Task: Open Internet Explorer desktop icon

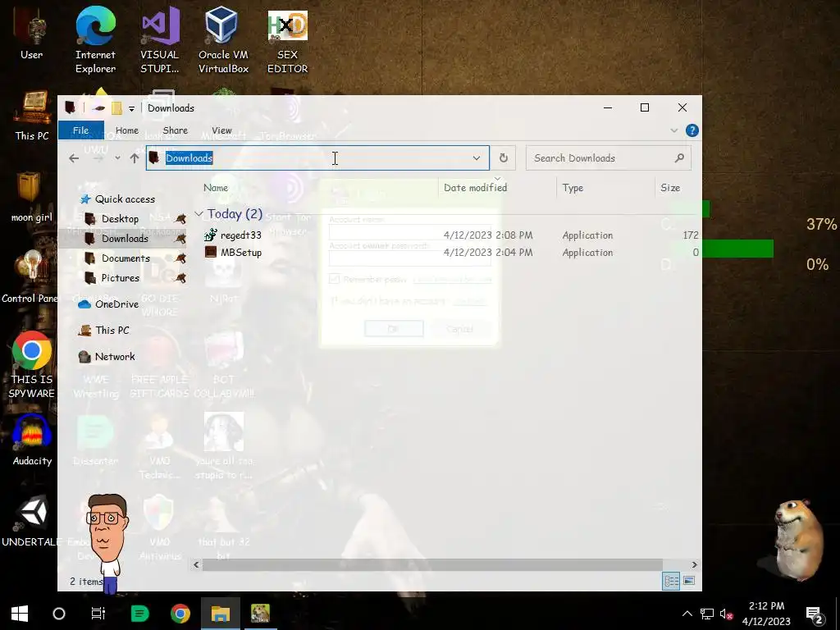Action: [x=95, y=40]
